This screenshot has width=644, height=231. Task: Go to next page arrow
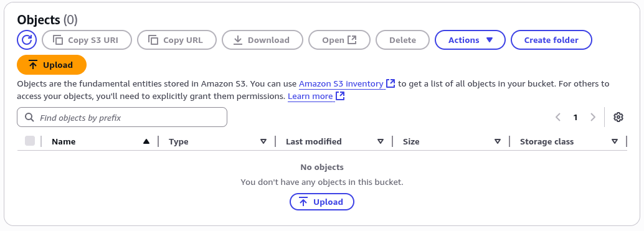coord(593,117)
